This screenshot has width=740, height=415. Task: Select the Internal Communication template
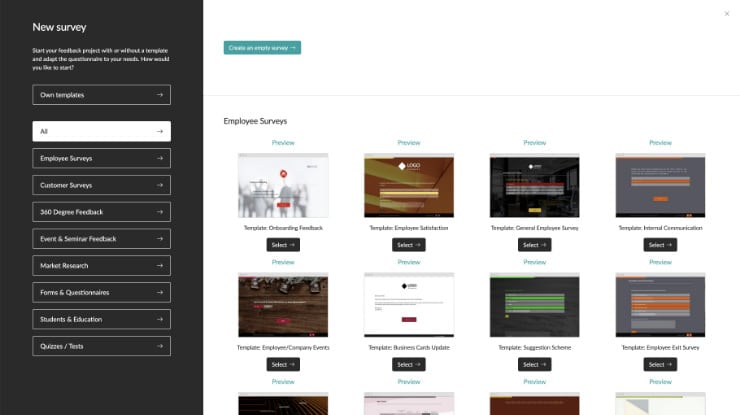660,245
